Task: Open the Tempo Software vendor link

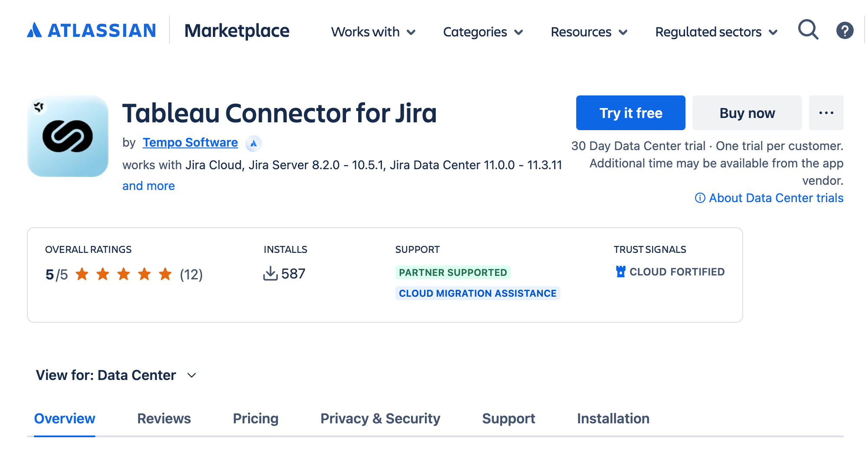Action: (190, 143)
